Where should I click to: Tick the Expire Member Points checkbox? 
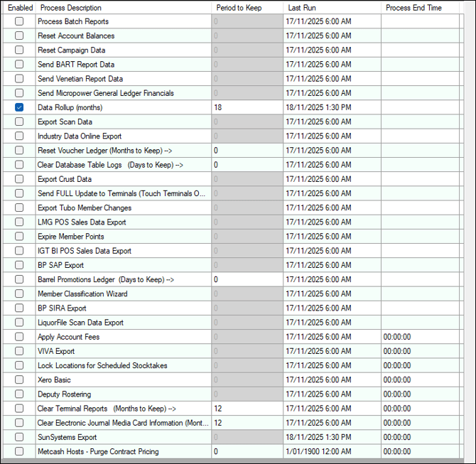coord(19,236)
